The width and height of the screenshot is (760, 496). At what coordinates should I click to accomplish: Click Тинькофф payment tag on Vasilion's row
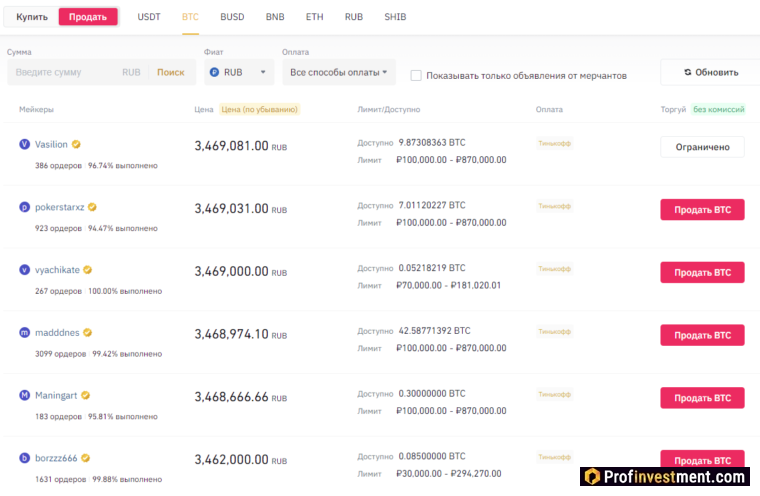(x=554, y=144)
